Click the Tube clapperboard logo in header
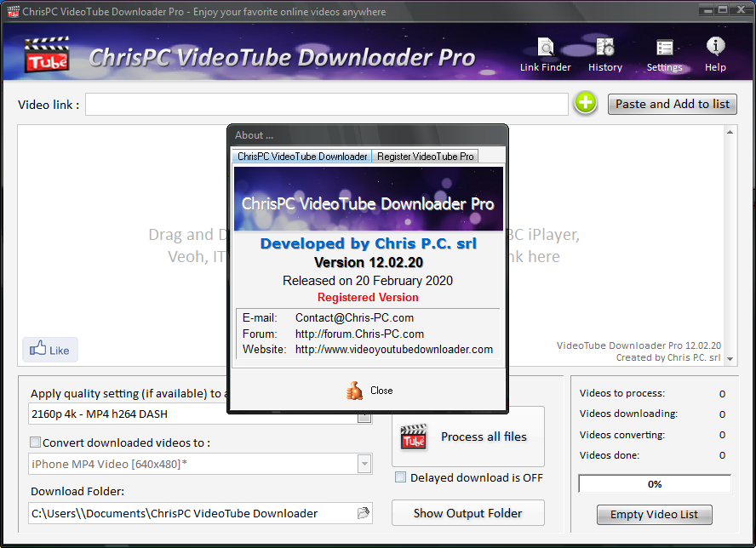The height and width of the screenshot is (548, 756). point(47,54)
